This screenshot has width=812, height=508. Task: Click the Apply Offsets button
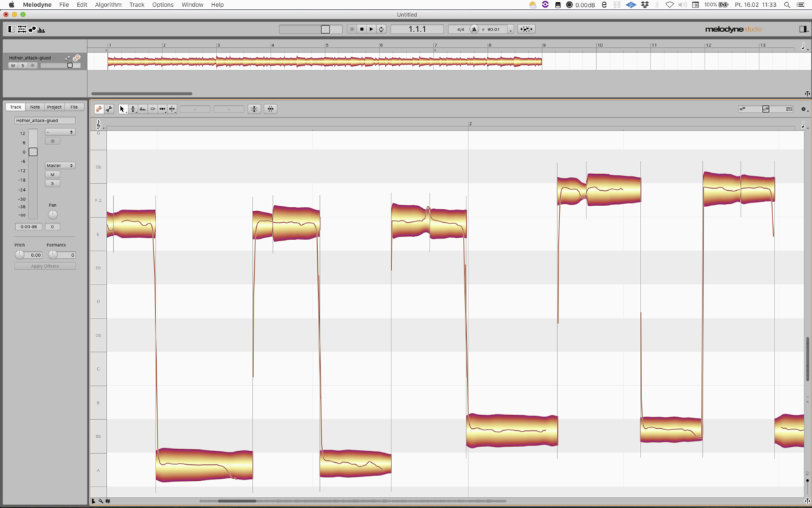point(45,266)
